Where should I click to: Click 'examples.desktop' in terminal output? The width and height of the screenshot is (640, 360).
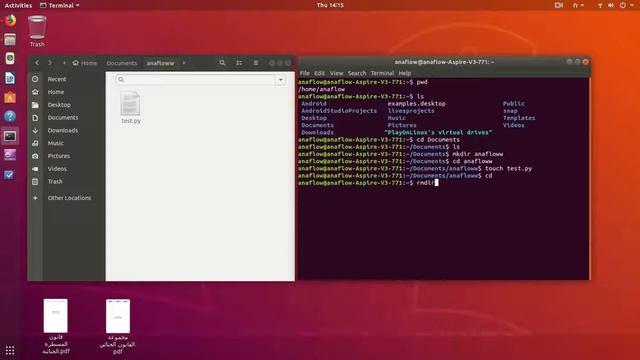point(416,104)
